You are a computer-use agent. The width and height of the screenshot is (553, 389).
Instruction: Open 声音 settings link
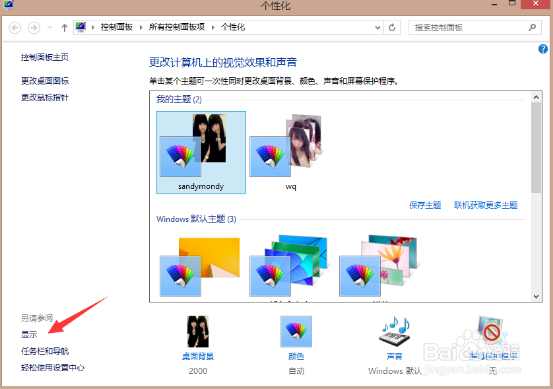coord(394,357)
